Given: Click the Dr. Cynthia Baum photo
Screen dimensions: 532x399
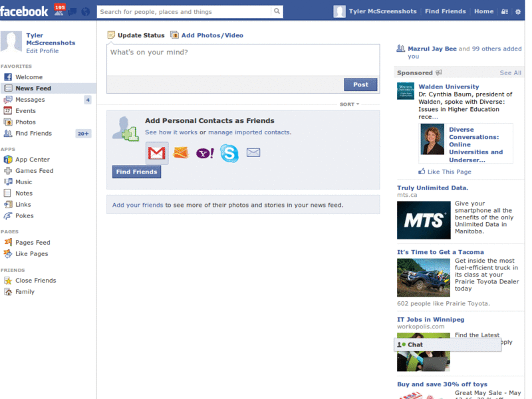Looking at the screenshot, I should 432,139.
